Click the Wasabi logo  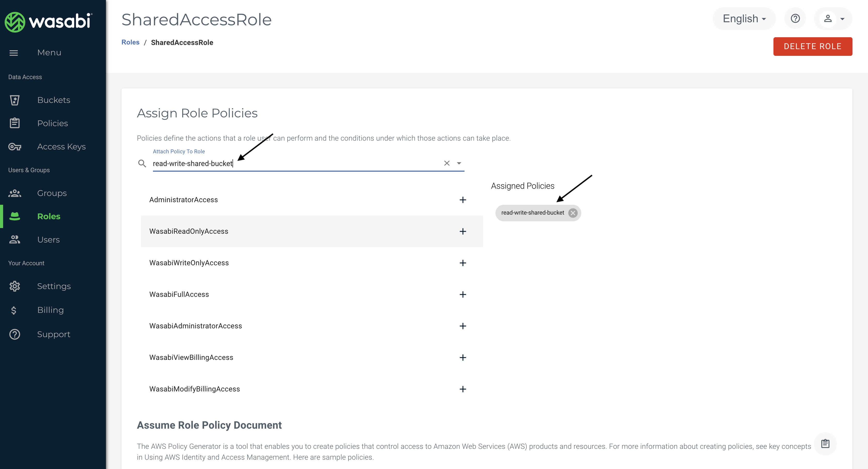click(x=49, y=22)
